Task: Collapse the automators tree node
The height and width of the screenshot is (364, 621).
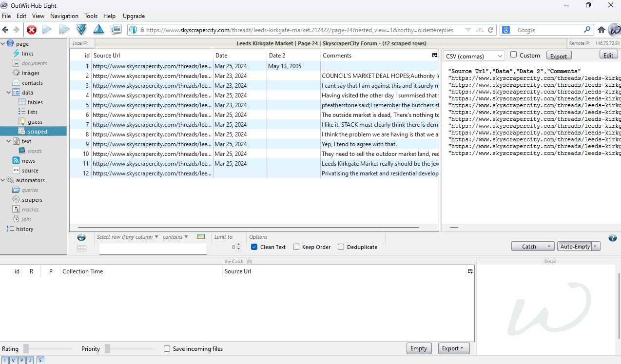Action: click(x=3, y=180)
